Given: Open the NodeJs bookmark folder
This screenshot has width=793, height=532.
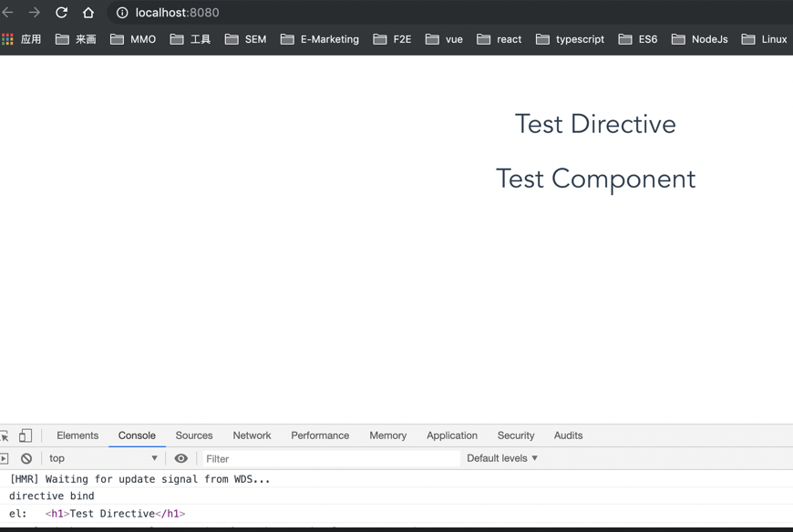Looking at the screenshot, I should (x=699, y=39).
